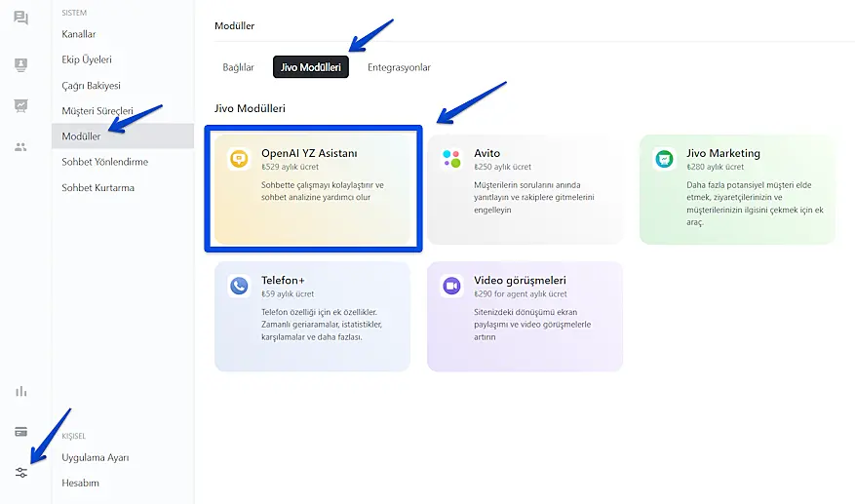Select the team people icon in left rail
Viewport: 855px width, 504px height.
coord(20,146)
